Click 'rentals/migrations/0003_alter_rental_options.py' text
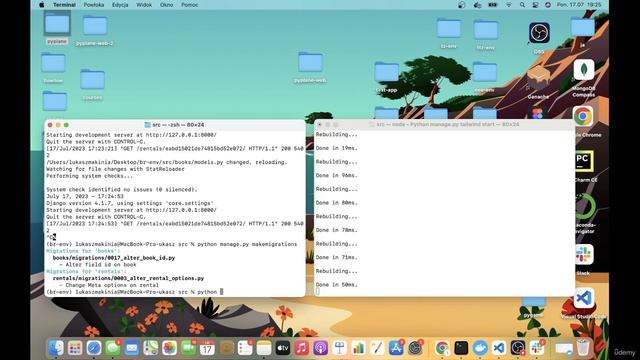The image size is (640, 360). pyautogui.click(x=128, y=278)
